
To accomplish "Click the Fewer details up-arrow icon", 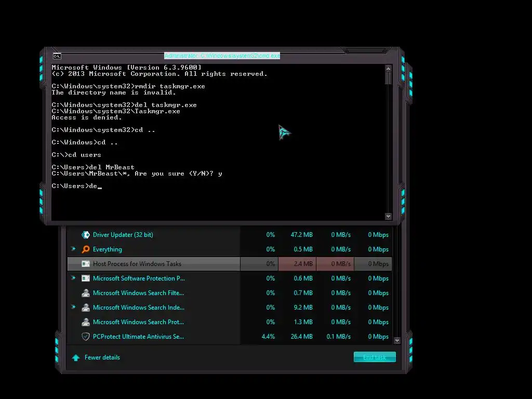I will click(x=76, y=357).
